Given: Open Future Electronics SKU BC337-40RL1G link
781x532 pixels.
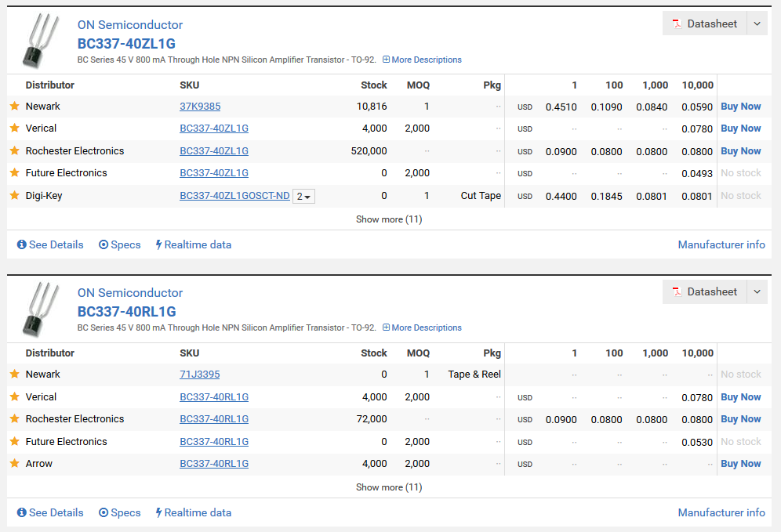Looking at the screenshot, I should pos(214,441).
